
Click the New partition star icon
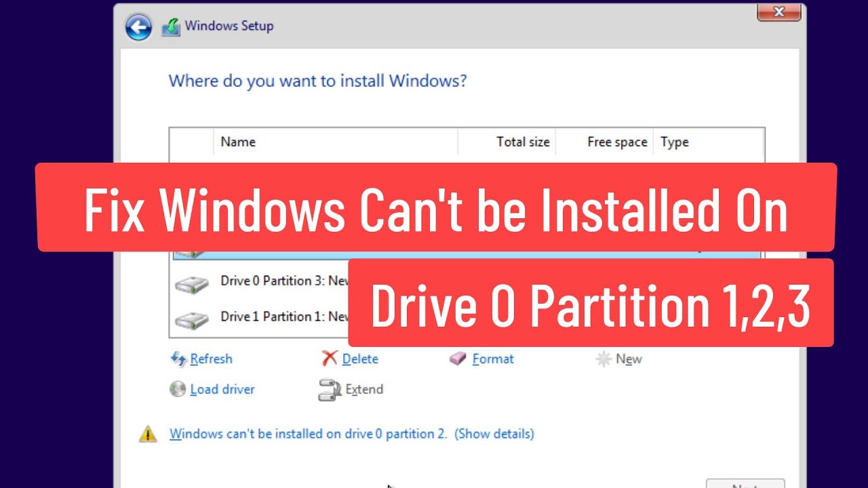[603, 359]
